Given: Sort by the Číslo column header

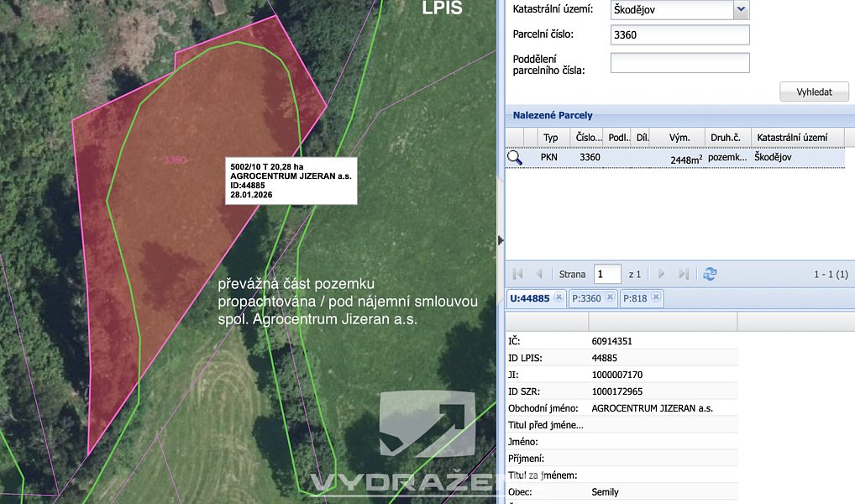Looking at the screenshot, I should click(x=589, y=138).
